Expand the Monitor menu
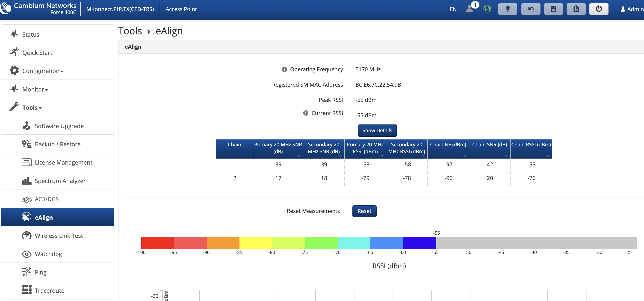The height and width of the screenshot is (301, 644). point(35,89)
